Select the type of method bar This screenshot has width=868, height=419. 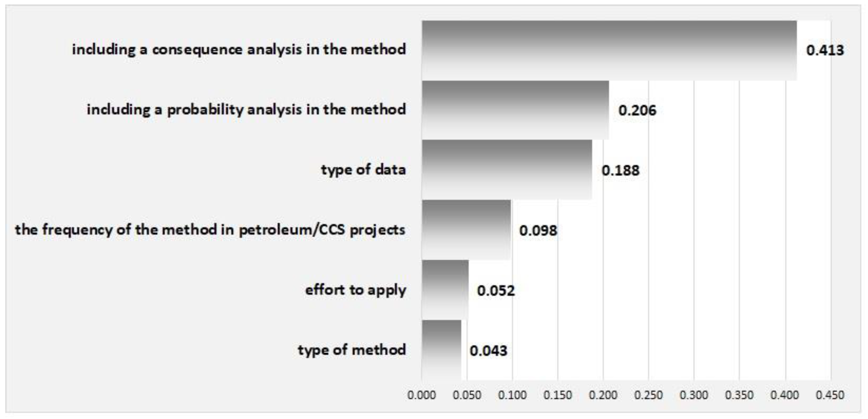(442, 350)
